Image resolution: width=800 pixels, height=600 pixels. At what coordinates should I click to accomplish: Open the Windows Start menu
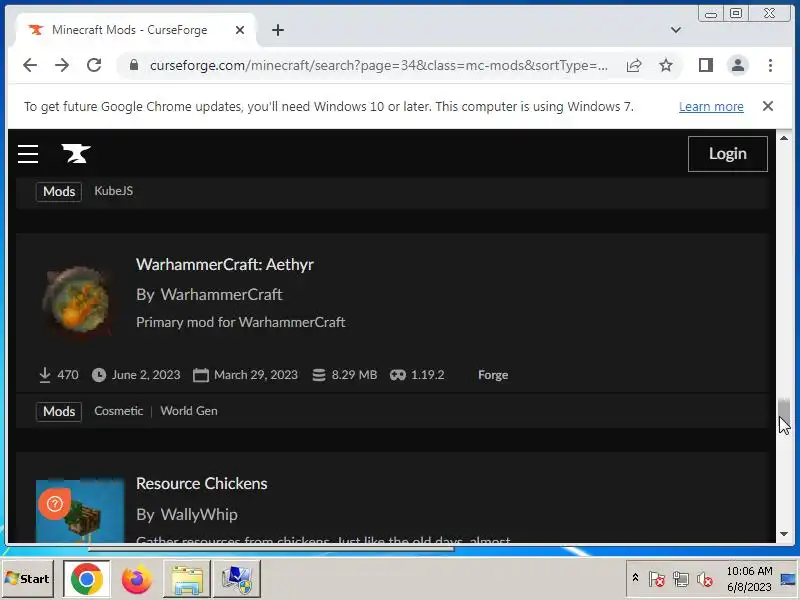pyautogui.click(x=28, y=579)
